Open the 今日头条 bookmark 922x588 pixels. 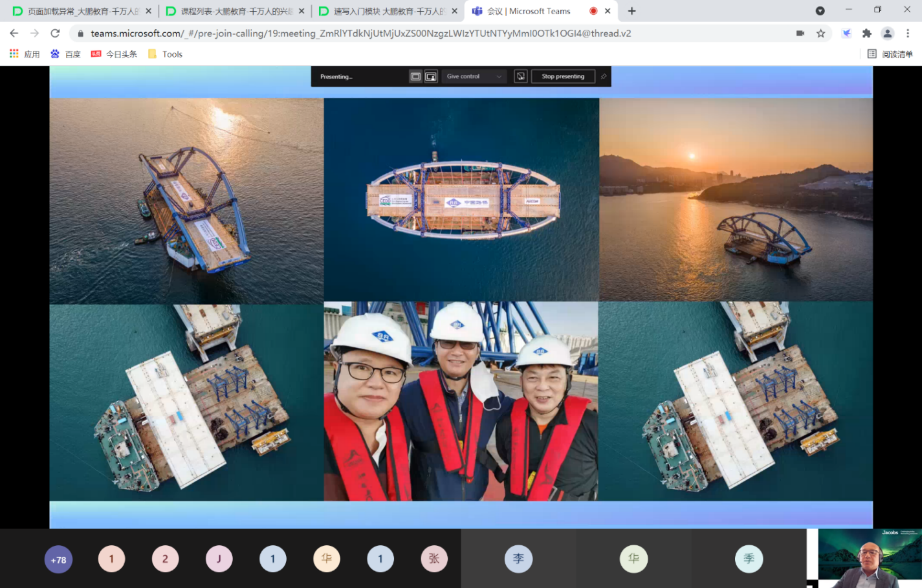coord(115,54)
